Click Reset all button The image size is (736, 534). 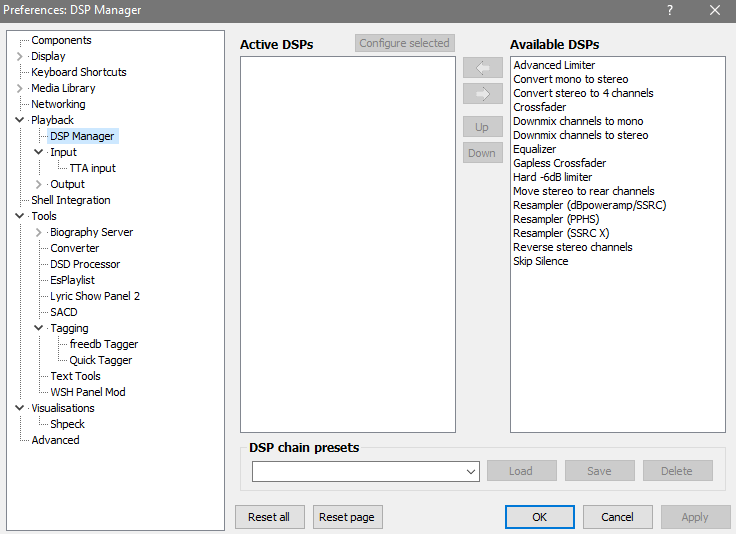269,517
